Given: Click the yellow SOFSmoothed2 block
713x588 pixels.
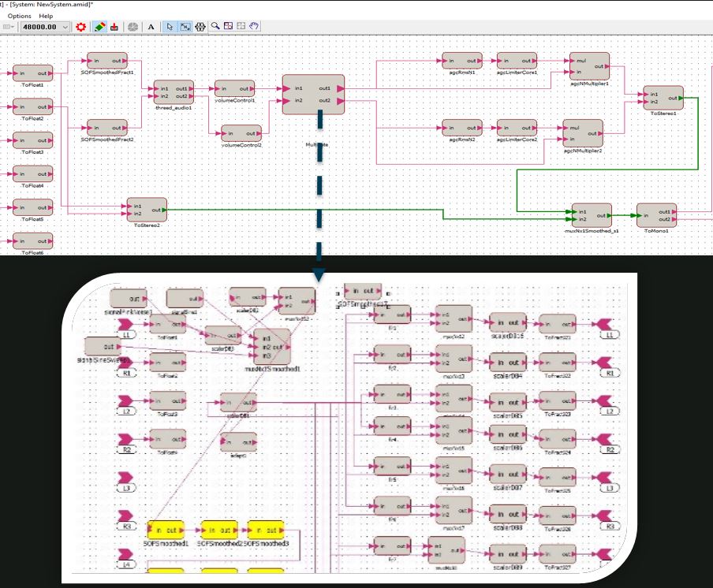Looking at the screenshot, I should [219, 530].
